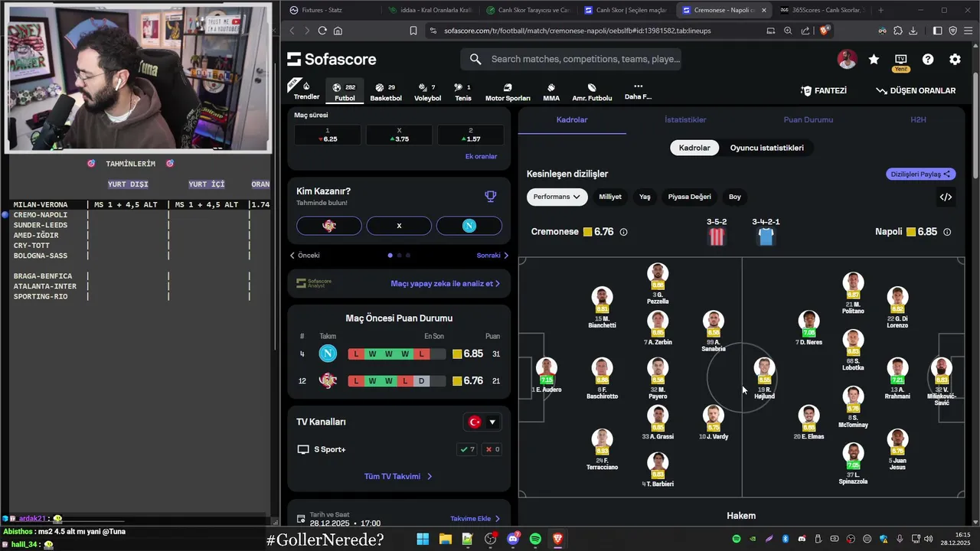Click the Cremonese rating info icon

tap(623, 232)
